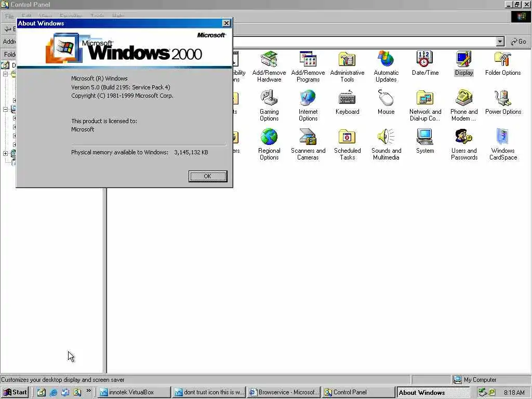
Task: Expand the plus node beside the network icon
Action: point(5,153)
